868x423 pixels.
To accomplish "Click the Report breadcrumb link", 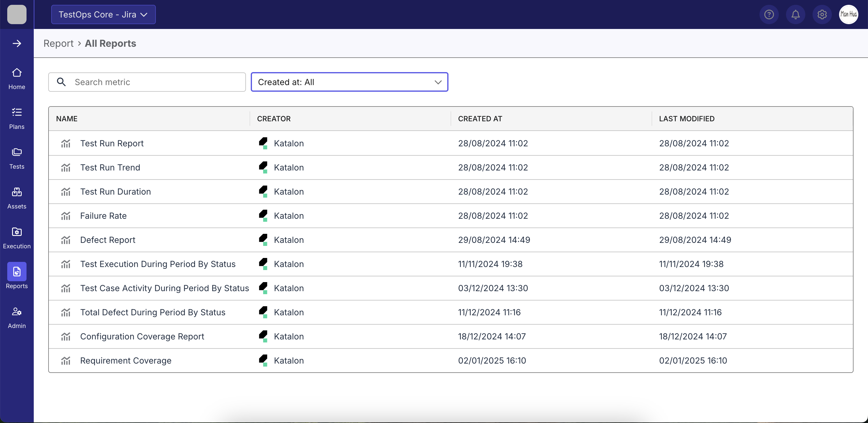I will click(x=58, y=43).
